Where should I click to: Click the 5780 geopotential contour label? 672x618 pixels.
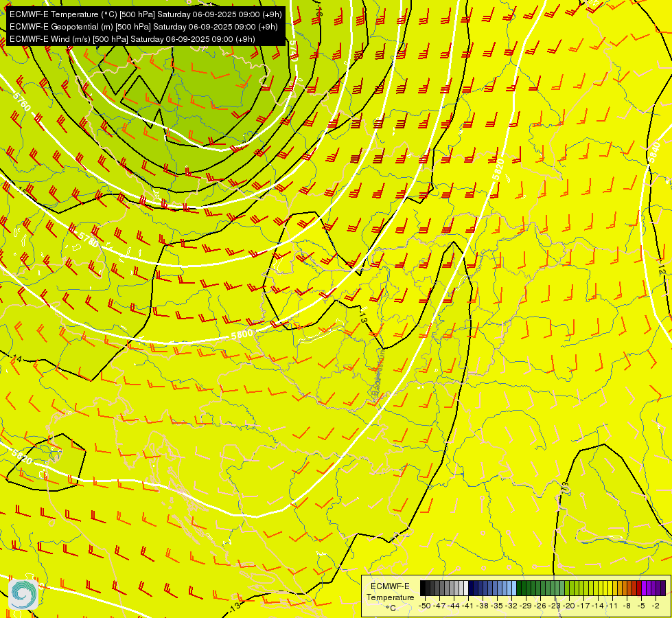[x=89, y=240]
